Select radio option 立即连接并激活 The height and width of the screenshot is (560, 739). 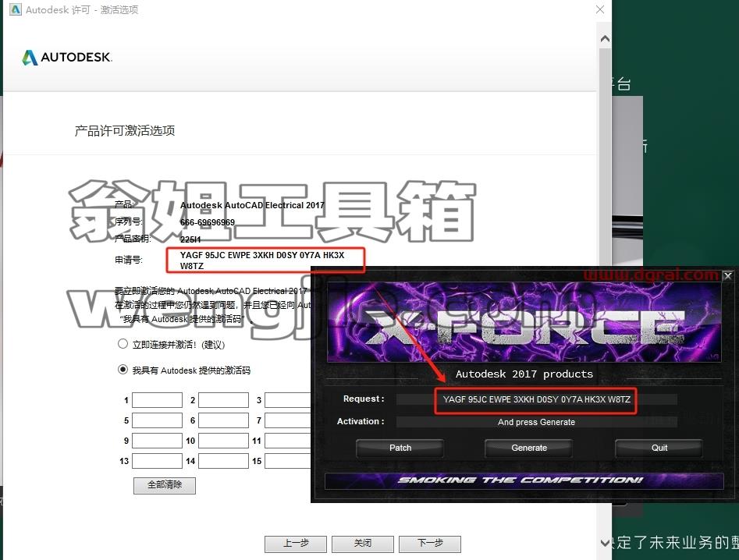pos(123,344)
